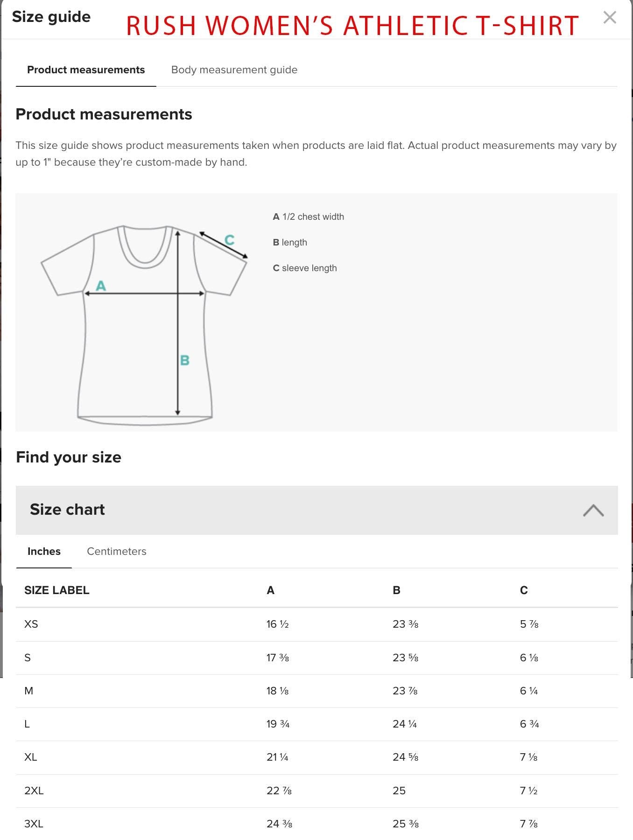Close the Size guide dialog
The height and width of the screenshot is (840, 633).
click(x=609, y=18)
